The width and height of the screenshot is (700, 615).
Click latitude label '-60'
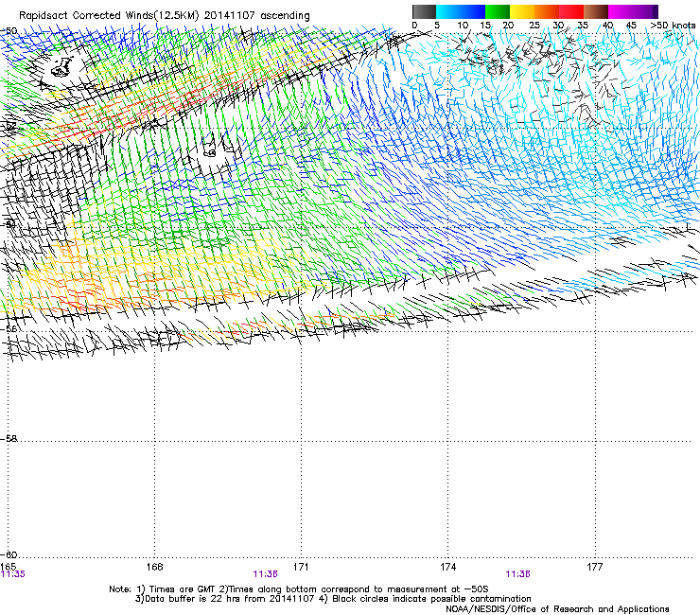pyautogui.click(x=9, y=554)
